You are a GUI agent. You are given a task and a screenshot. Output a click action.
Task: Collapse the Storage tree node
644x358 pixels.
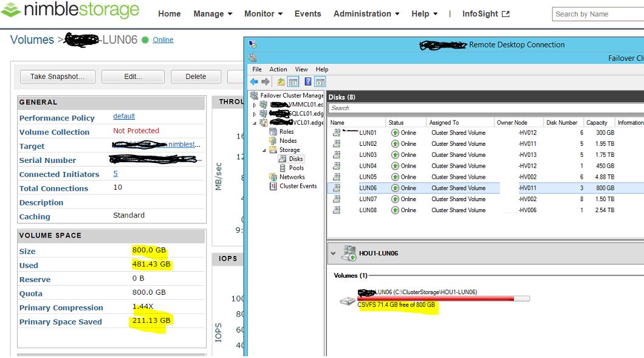(264, 150)
